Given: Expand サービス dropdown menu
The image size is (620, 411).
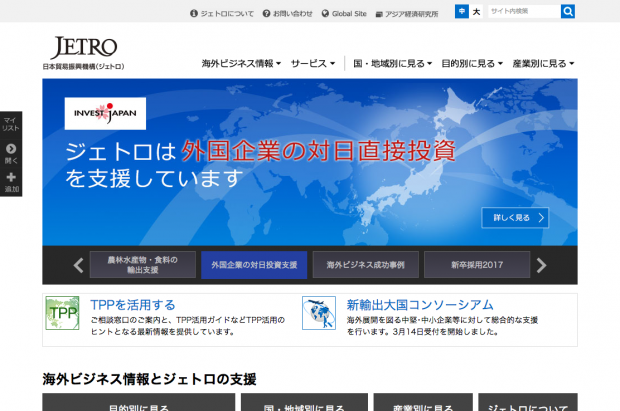Looking at the screenshot, I should [x=313, y=63].
